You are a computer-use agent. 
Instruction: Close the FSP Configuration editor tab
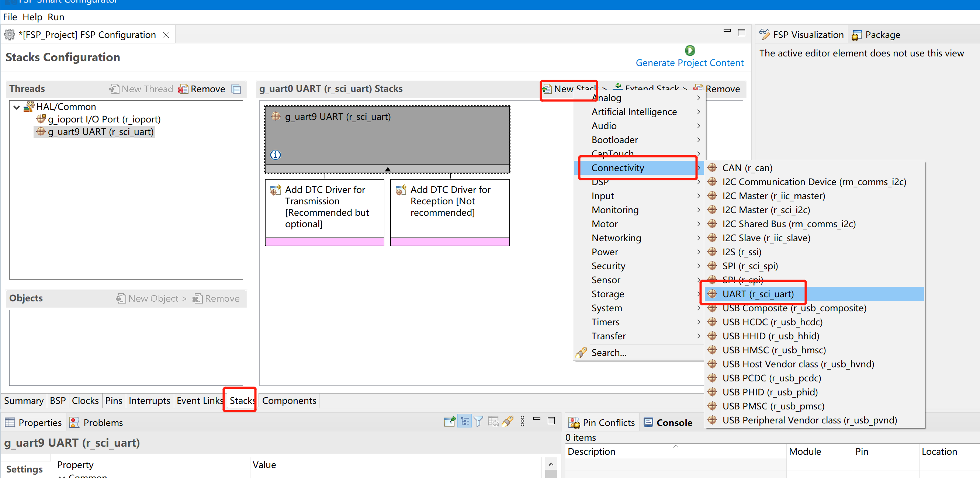coord(166,35)
